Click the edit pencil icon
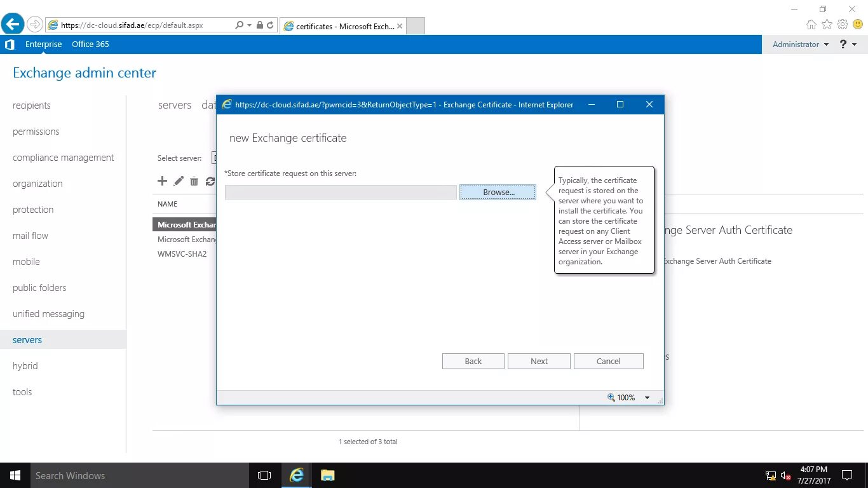868x488 pixels. [x=179, y=181]
